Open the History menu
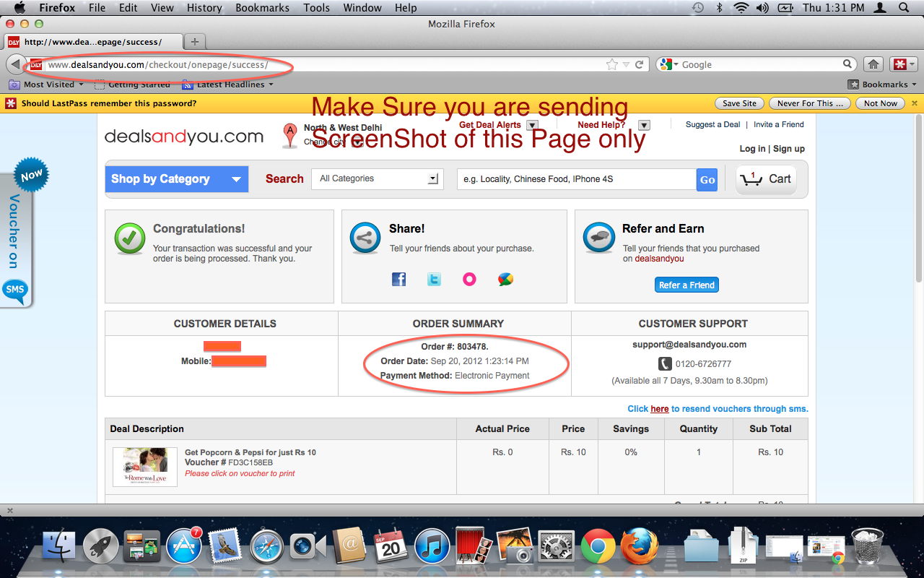 204,8
